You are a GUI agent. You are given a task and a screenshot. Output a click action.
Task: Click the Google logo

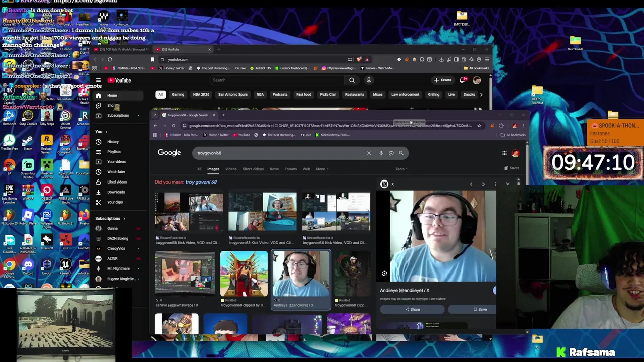tap(169, 153)
